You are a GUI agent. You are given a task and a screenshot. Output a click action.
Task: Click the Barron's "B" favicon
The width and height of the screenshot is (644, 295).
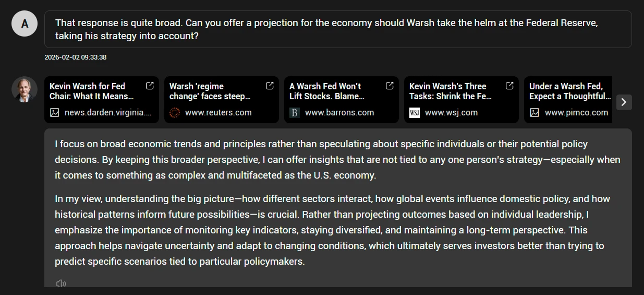(x=295, y=112)
